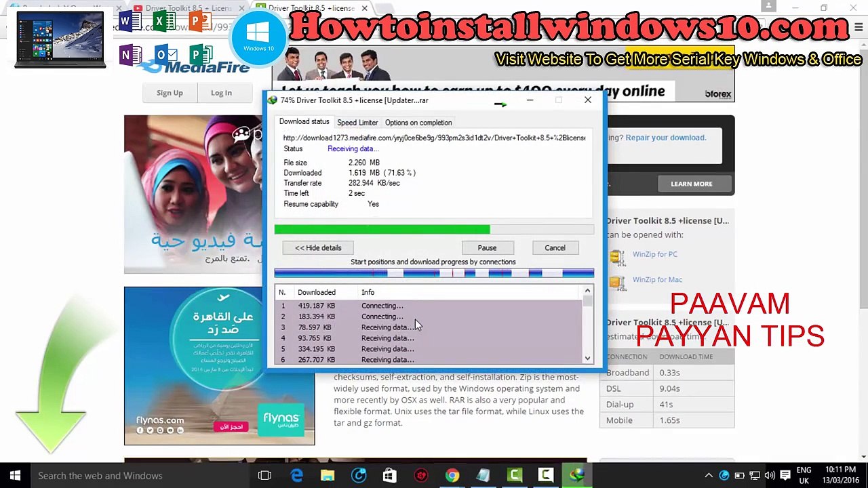Click the green download progress bar
The image size is (868, 488).
point(434,230)
